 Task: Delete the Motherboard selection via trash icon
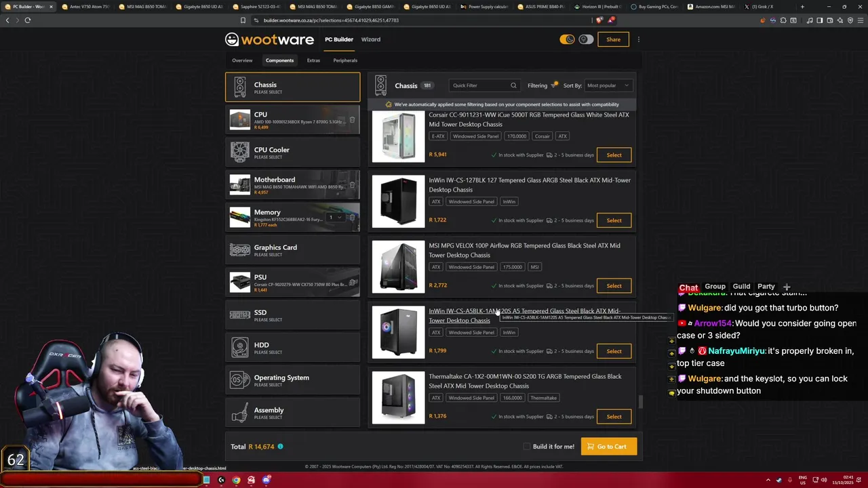pos(352,185)
